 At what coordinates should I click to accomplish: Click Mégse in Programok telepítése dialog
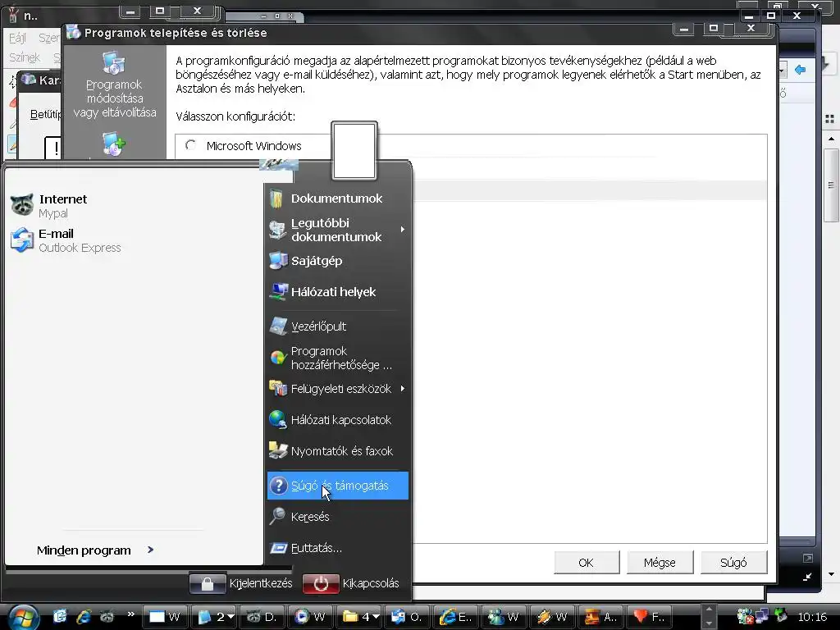pyautogui.click(x=660, y=563)
